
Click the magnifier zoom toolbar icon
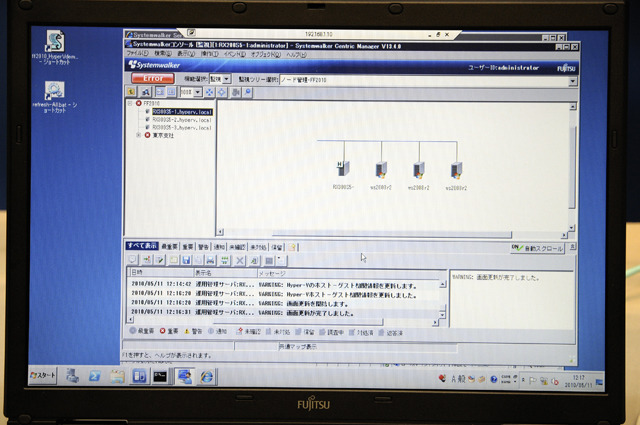[x=248, y=92]
